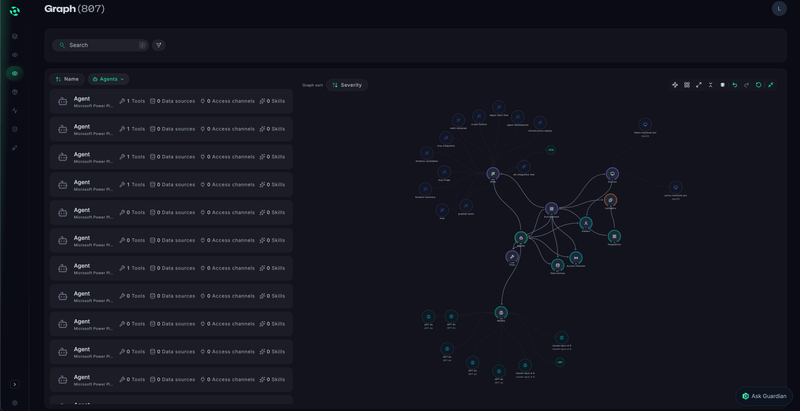Switch to grid layout in graph toolbar
This screenshot has width=800, height=411.
coord(687,85)
